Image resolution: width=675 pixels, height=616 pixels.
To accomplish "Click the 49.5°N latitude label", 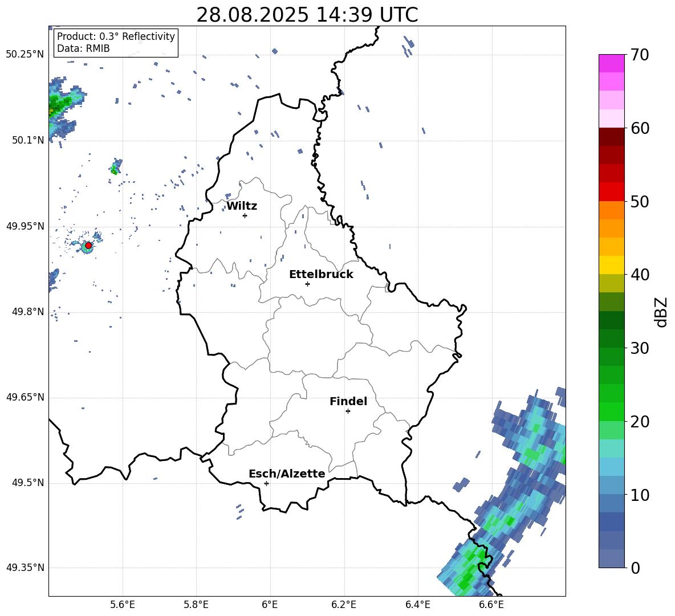I will click(28, 483).
